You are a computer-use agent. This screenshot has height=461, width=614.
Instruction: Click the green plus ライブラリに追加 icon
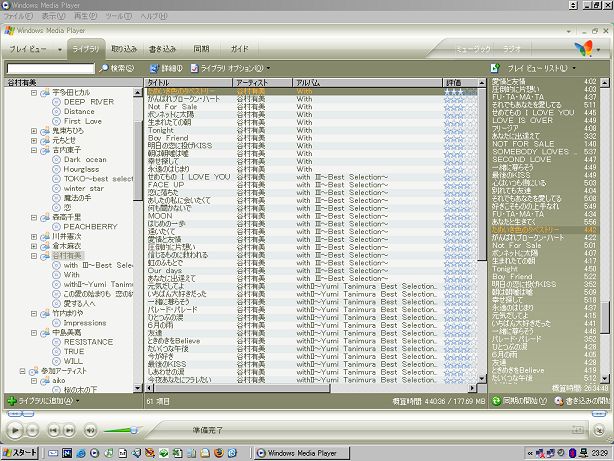tap(12, 401)
